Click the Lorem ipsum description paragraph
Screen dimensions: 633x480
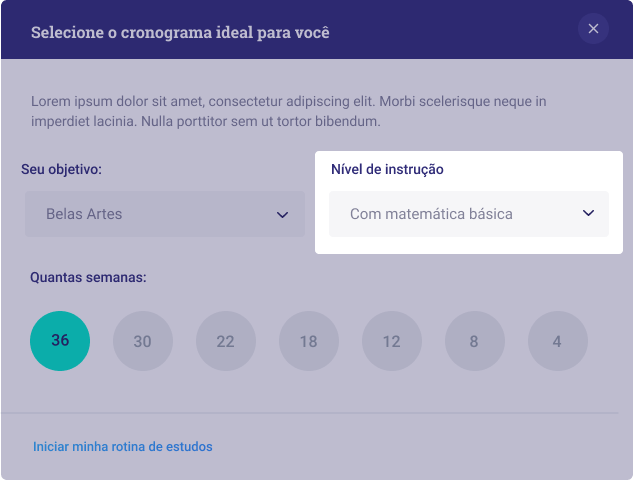coord(289,111)
